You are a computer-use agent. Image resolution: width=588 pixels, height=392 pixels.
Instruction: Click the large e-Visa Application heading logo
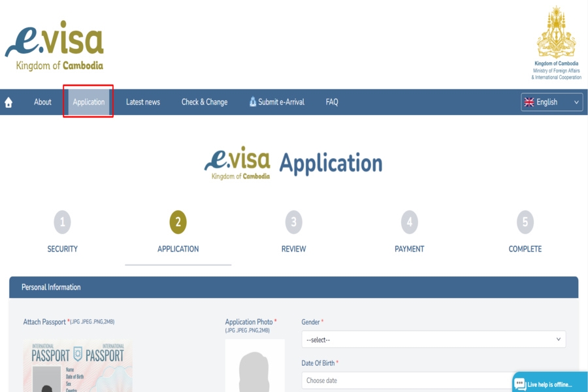tap(237, 163)
